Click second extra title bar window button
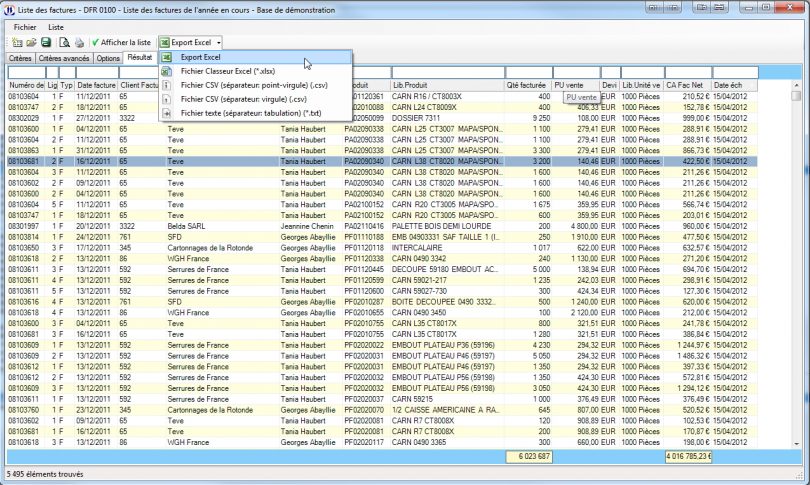The height and width of the screenshot is (485, 810). coord(673,7)
